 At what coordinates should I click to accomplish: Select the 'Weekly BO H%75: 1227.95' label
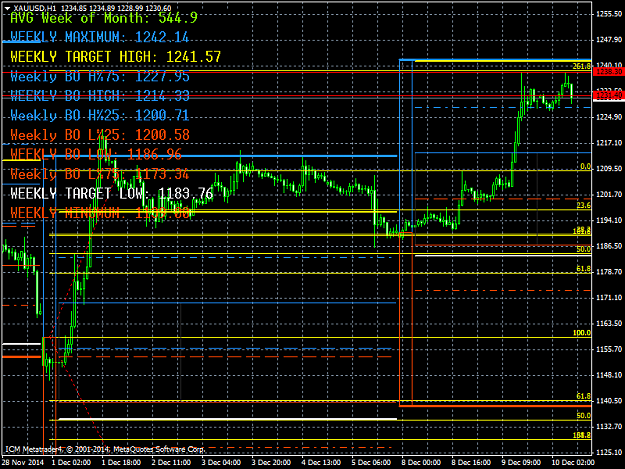[100, 76]
